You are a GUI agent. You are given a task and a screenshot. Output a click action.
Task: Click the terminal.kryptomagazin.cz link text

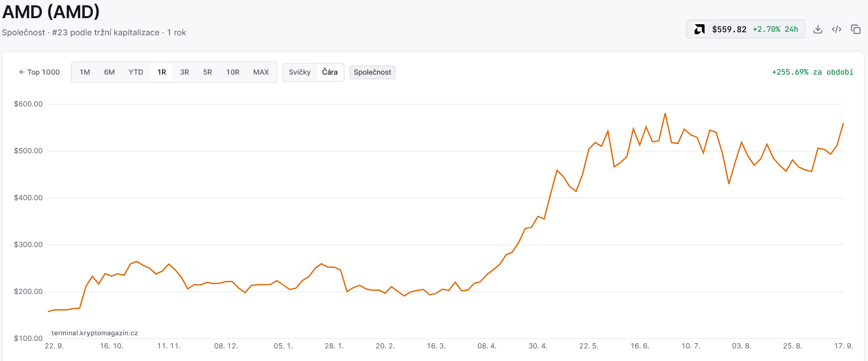pyautogui.click(x=95, y=333)
